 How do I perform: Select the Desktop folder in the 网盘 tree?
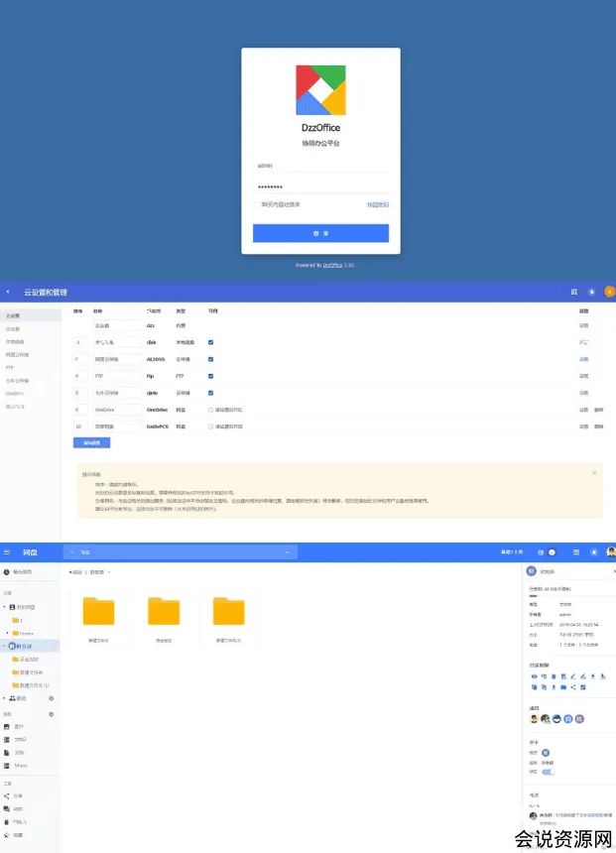click(26, 633)
